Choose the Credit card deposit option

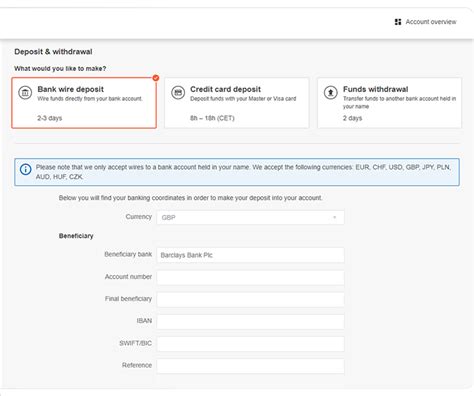tap(237, 103)
